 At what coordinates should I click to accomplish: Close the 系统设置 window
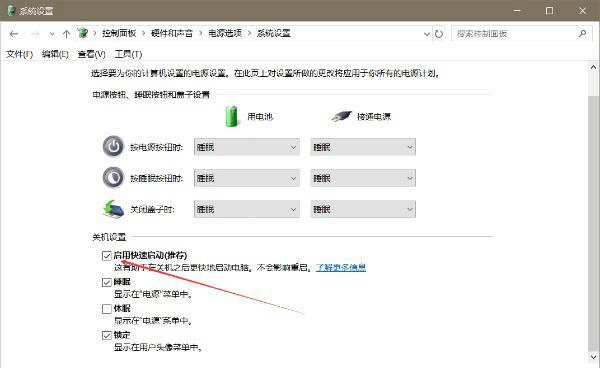tap(582, 10)
